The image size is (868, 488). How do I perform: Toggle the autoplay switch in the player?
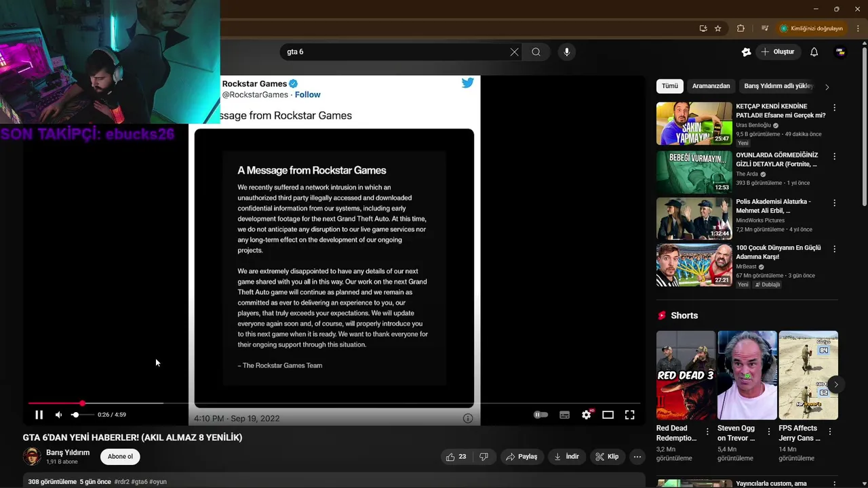540,415
